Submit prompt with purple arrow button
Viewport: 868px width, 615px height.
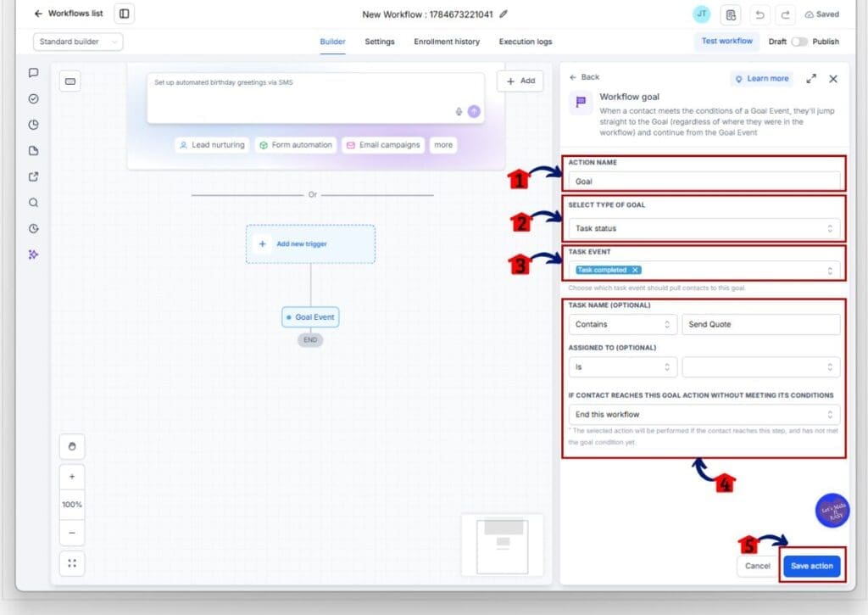pyautogui.click(x=474, y=111)
